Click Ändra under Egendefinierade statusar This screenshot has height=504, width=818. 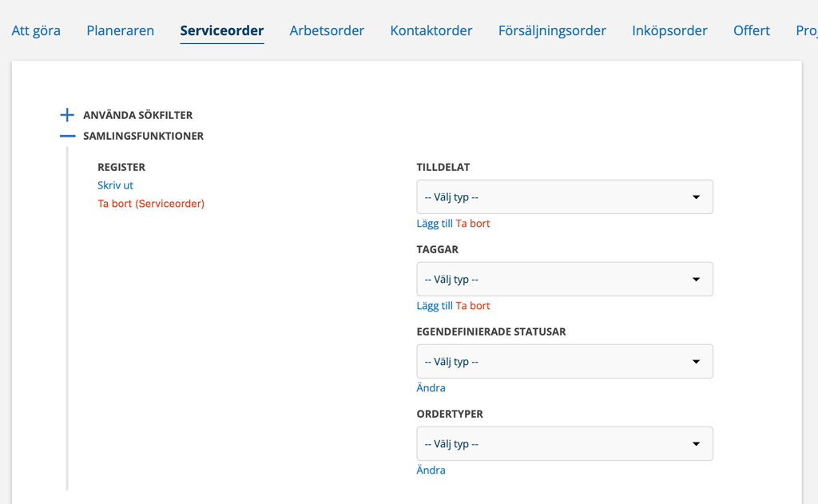pos(431,388)
